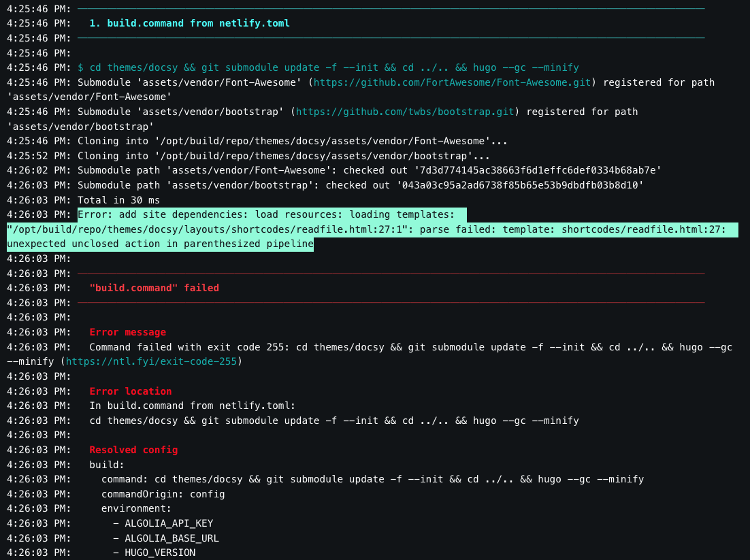Open the ntl.fyi exit-code-255 link
750x560 pixels.
pos(151,361)
